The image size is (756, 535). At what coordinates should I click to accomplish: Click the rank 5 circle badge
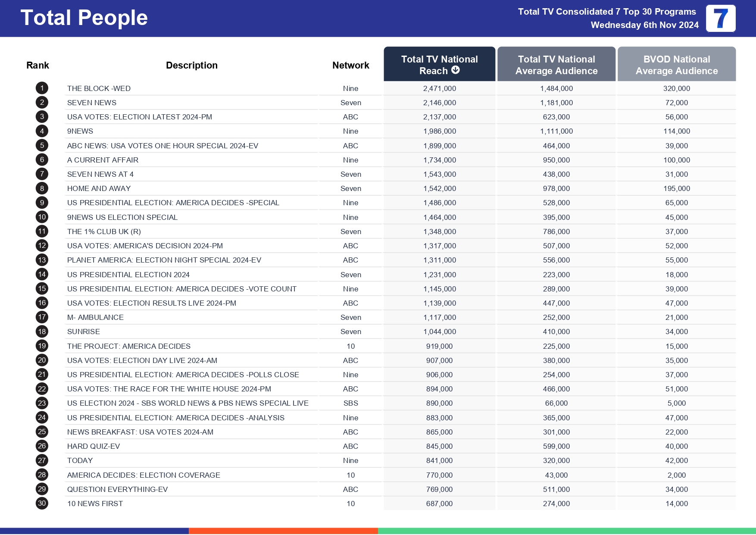[x=42, y=146]
